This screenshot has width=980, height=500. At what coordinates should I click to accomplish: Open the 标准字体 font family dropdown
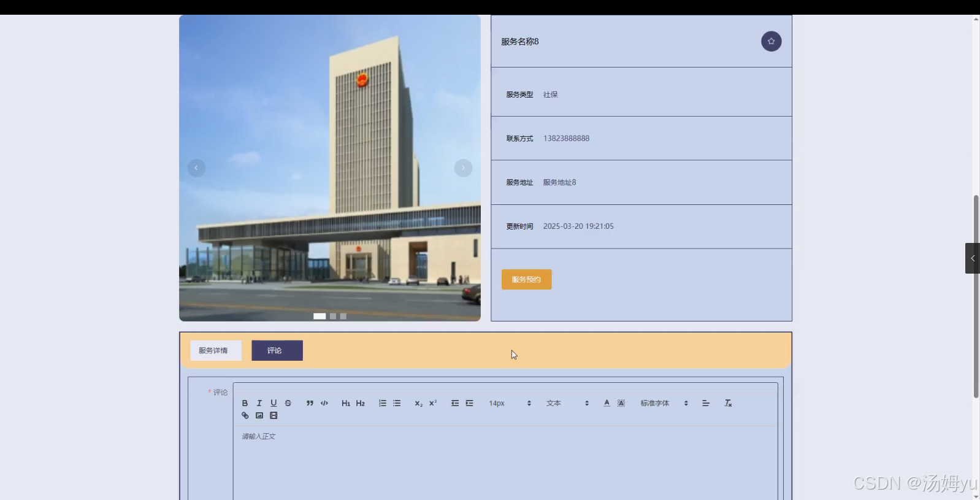(x=664, y=403)
